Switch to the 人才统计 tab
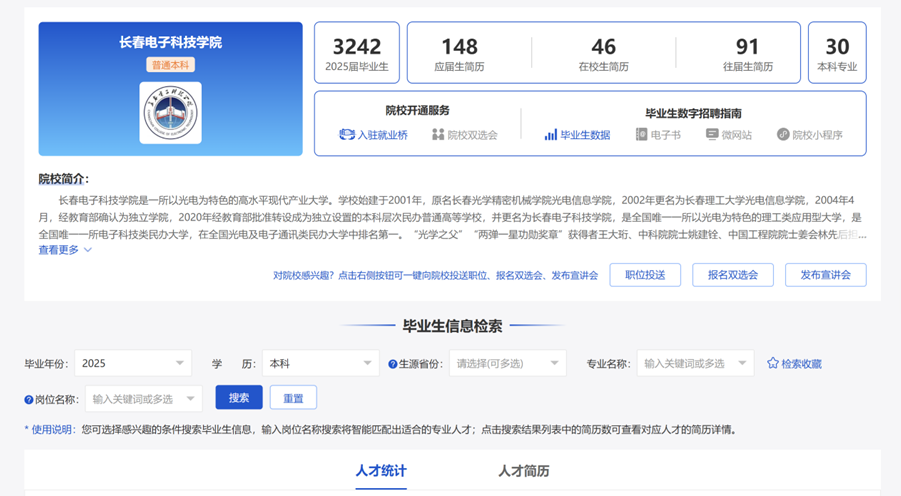Screen dimensions: 901x496 (381, 471)
